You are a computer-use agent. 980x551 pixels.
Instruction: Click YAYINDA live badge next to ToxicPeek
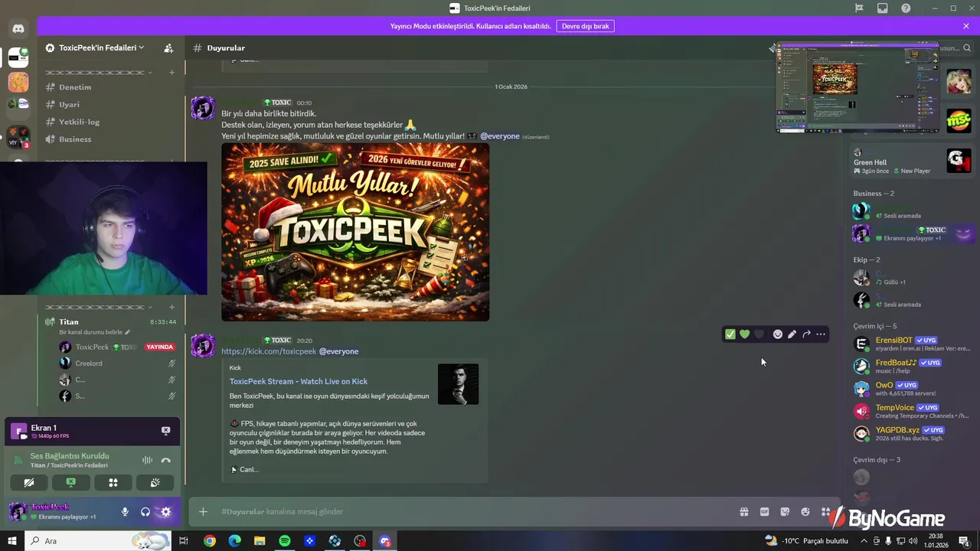click(x=159, y=347)
